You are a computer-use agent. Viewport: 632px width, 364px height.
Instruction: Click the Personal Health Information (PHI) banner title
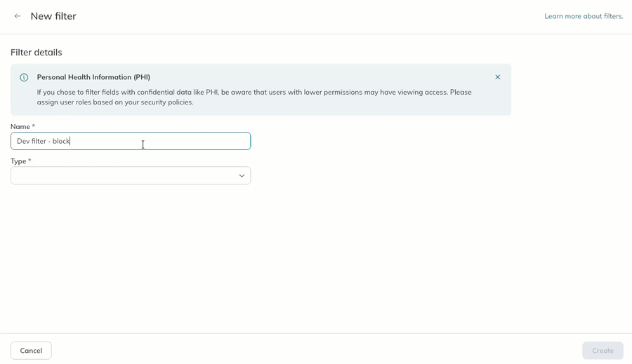[x=93, y=77]
